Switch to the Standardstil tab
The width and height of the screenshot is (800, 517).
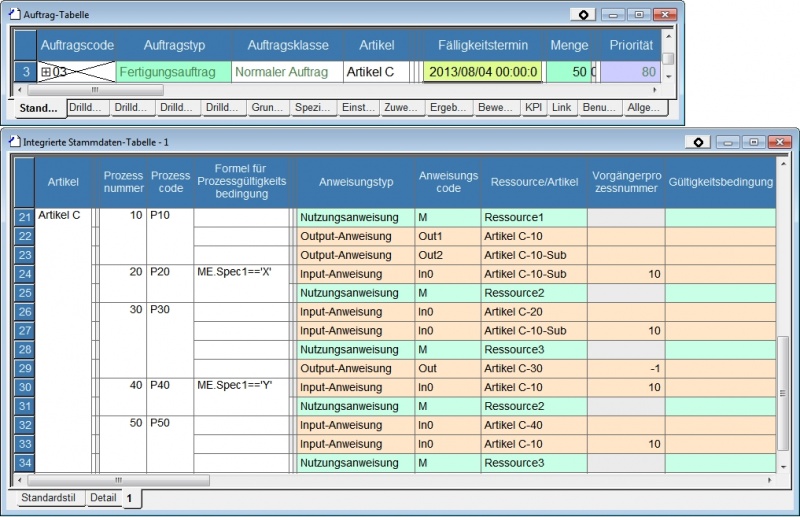point(48,497)
